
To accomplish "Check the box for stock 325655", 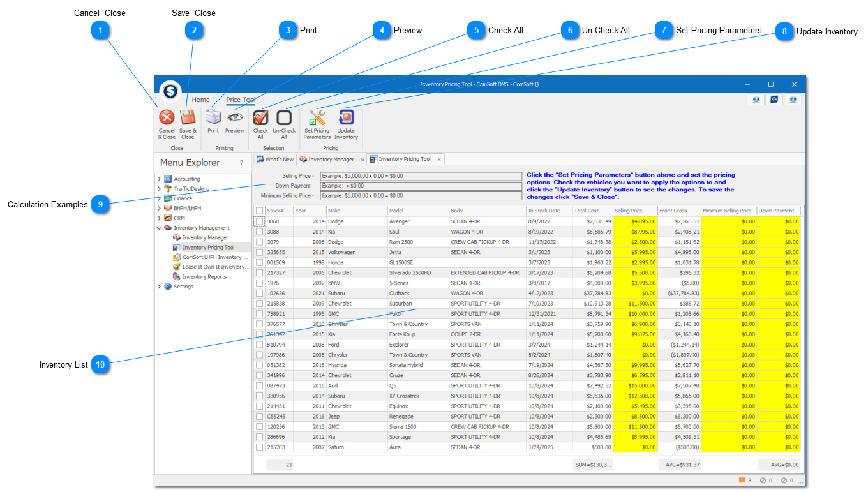I will click(260, 252).
